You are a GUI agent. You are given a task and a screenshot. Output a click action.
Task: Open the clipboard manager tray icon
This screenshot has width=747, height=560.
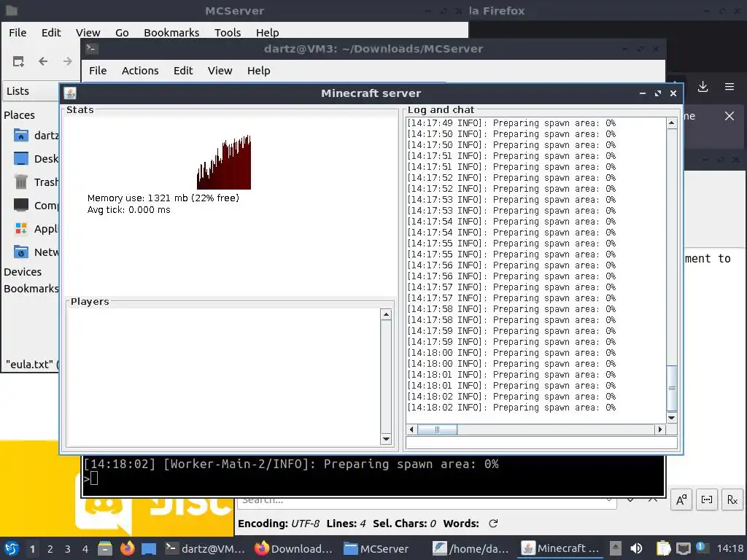pyautogui.click(x=663, y=548)
